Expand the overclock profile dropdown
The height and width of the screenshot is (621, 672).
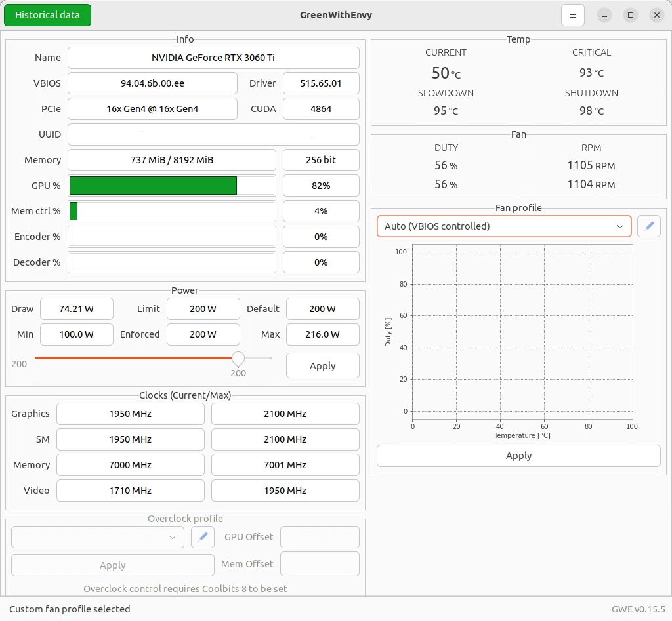point(98,537)
